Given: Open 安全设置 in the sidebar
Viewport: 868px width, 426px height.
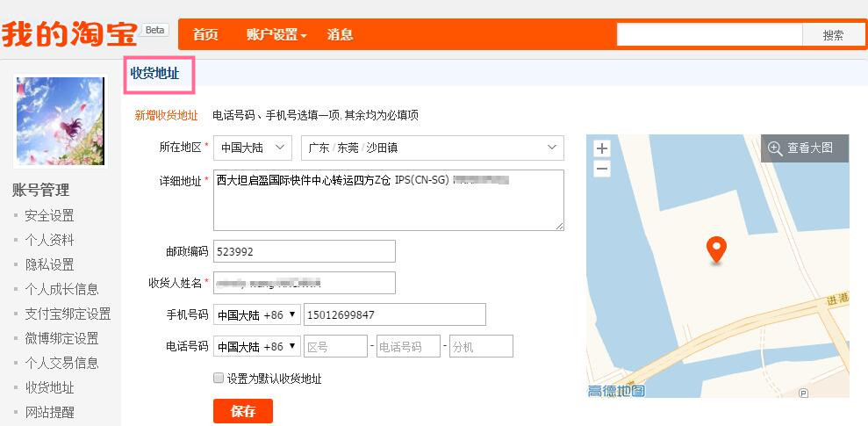Looking at the screenshot, I should (x=49, y=215).
